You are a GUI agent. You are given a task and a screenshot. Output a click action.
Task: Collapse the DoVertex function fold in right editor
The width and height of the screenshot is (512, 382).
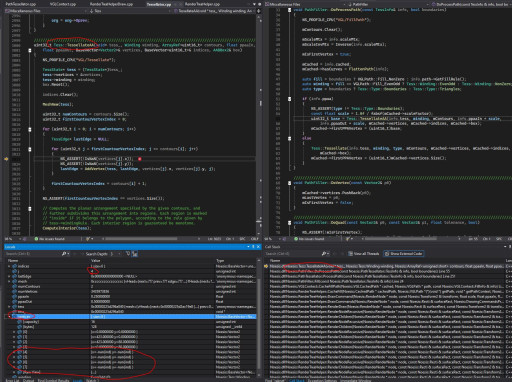pos(289,183)
